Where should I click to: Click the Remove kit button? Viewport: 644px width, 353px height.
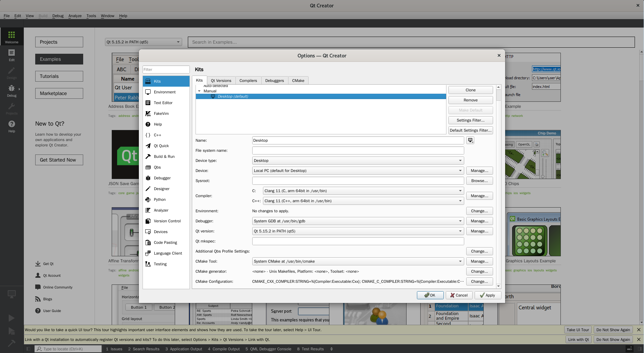tap(471, 100)
